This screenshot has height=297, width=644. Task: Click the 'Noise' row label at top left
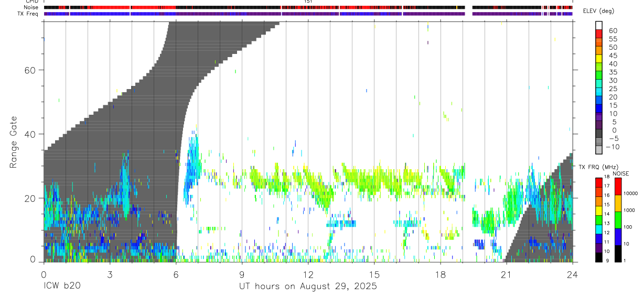[x=31, y=8]
